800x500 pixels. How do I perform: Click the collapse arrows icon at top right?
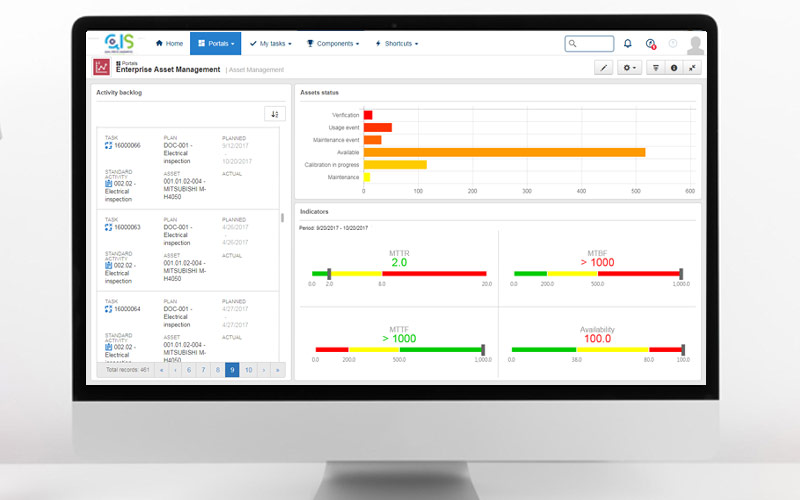tap(692, 68)
